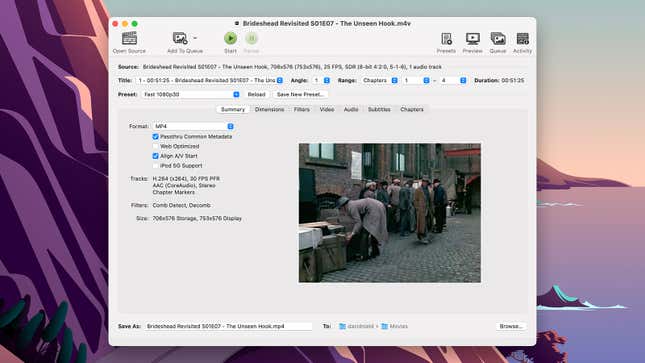
Task: Switch to the Dimensions tab
Action: pos(269,109)
